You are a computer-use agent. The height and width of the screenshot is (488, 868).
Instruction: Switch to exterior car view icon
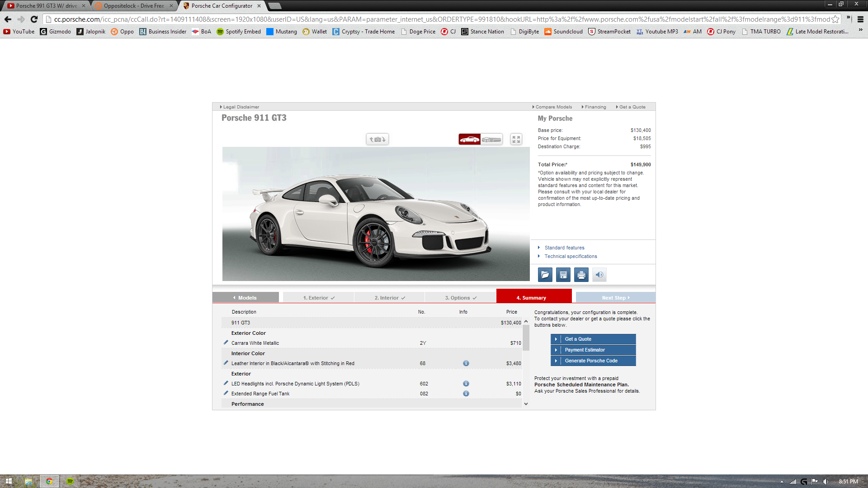(469, 139)
